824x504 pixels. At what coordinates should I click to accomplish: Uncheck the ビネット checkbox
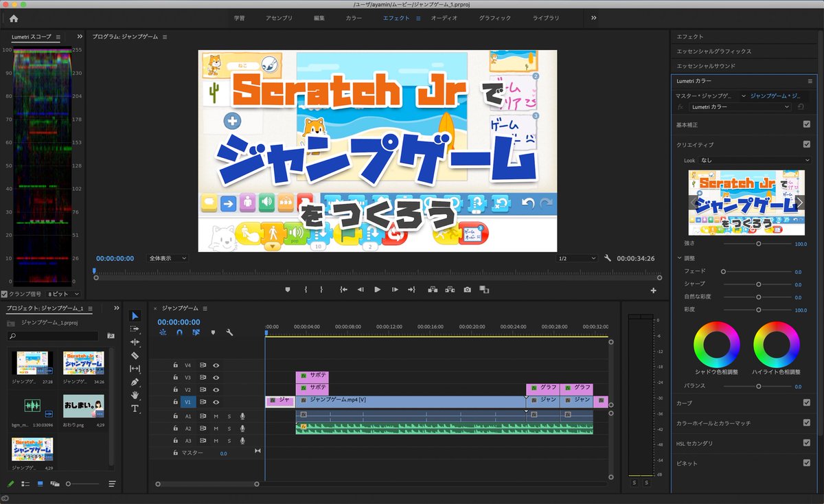807,463
